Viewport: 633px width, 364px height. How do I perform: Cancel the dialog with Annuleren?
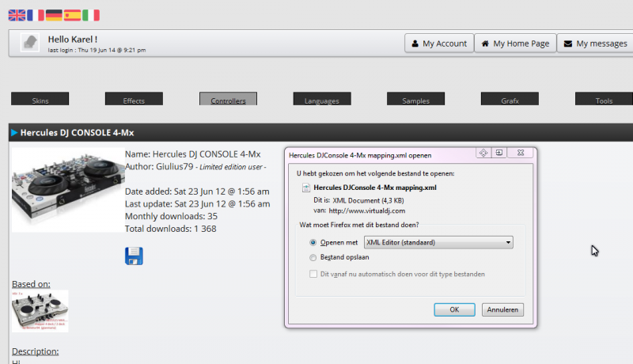tap(502, 309)
